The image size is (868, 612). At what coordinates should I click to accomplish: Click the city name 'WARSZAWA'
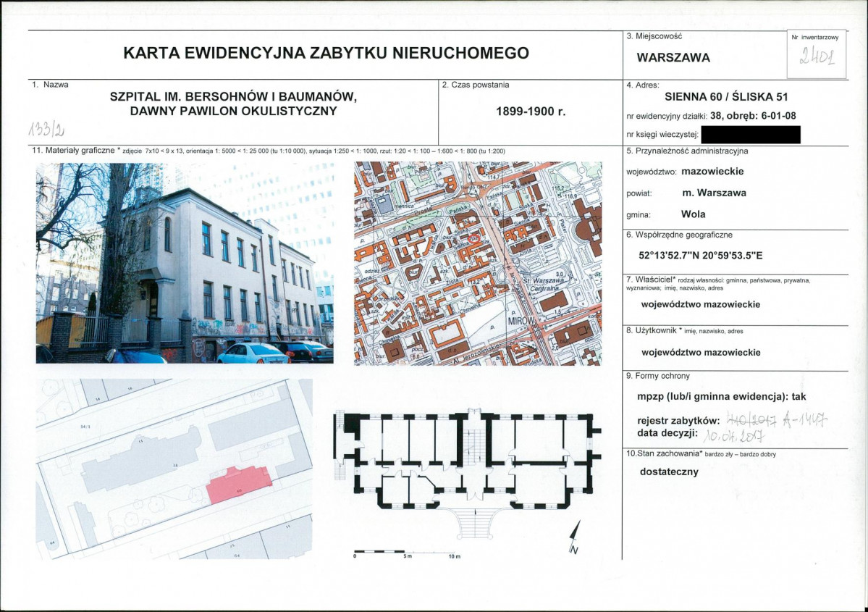673,58
